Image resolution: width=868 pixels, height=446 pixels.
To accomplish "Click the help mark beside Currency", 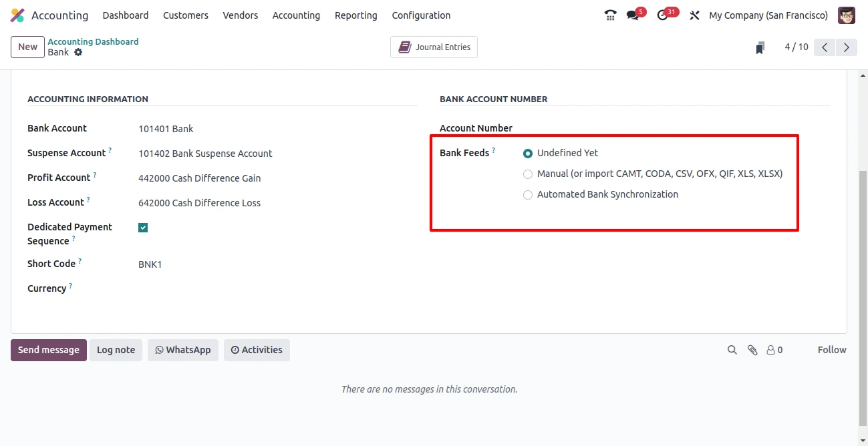I will click(x=71, y=286).
